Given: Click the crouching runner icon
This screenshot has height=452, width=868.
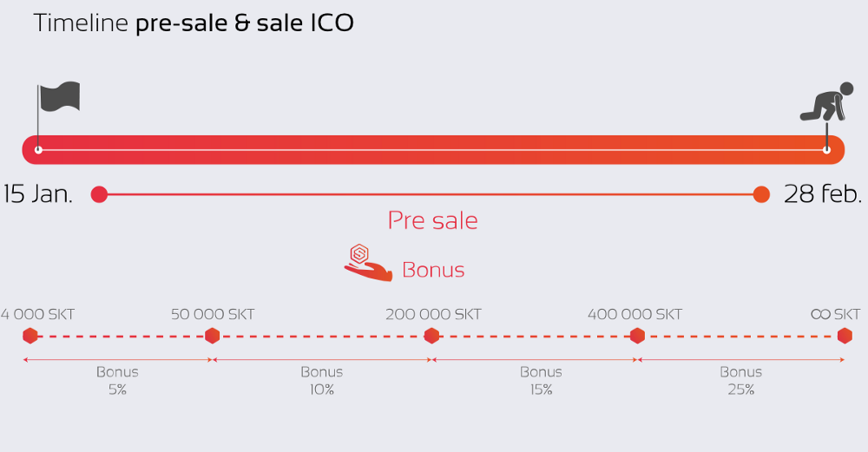Looking at the screenshot, I should pyautogui.click(x=827, y=102).
